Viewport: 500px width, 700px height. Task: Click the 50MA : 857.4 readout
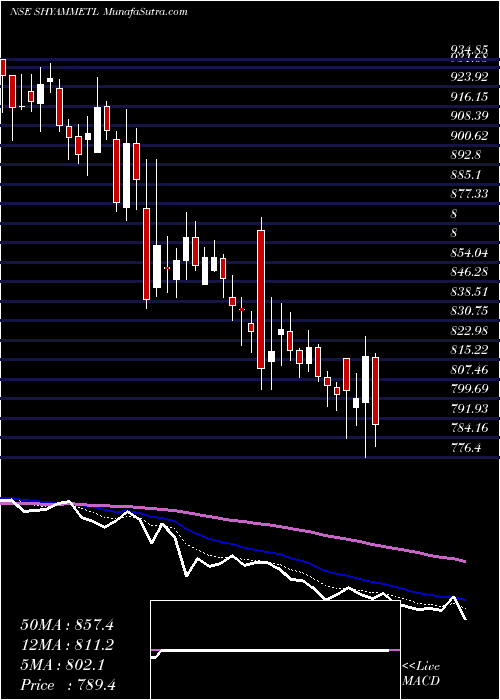(x=67, y=625)
